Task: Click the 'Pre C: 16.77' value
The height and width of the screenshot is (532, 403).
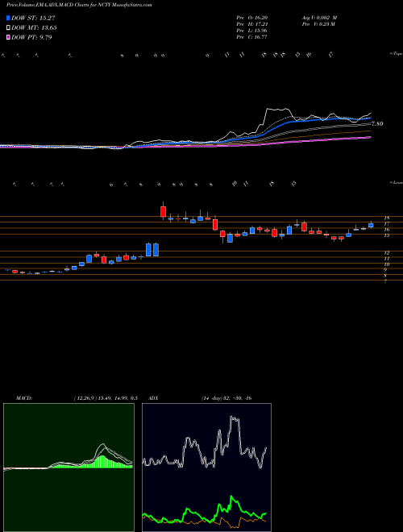Action: point(252,37)
